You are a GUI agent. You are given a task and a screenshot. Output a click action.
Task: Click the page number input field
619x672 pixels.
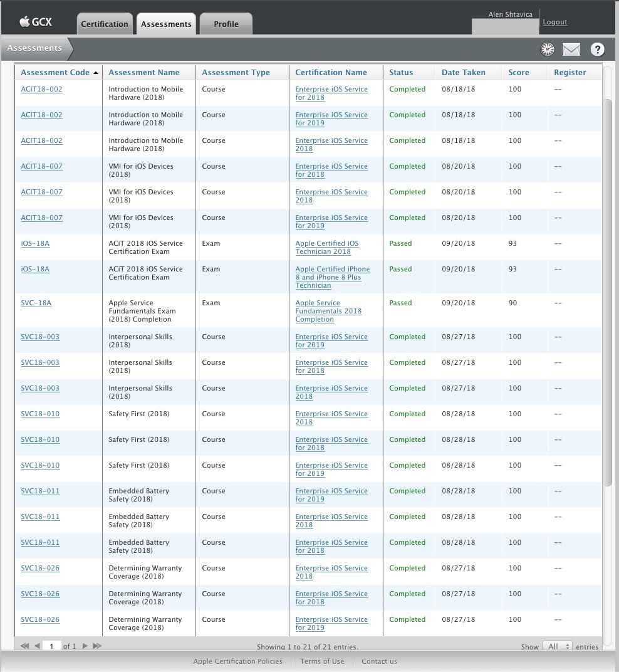pos(51,646)
